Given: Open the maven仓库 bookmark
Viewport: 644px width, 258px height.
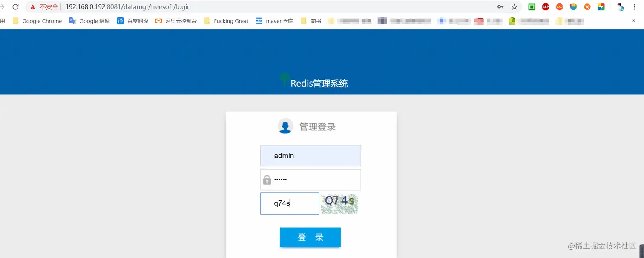Looking at the screenshot, I should point(274,21).
